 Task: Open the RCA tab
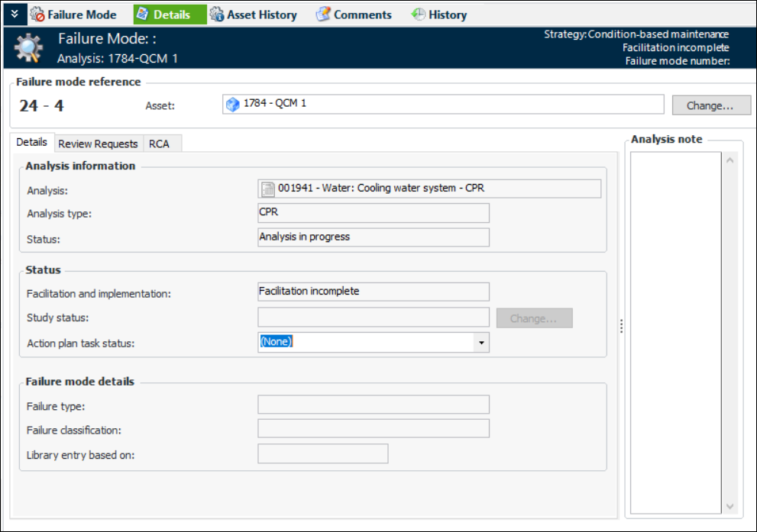[x=159, y=143]
